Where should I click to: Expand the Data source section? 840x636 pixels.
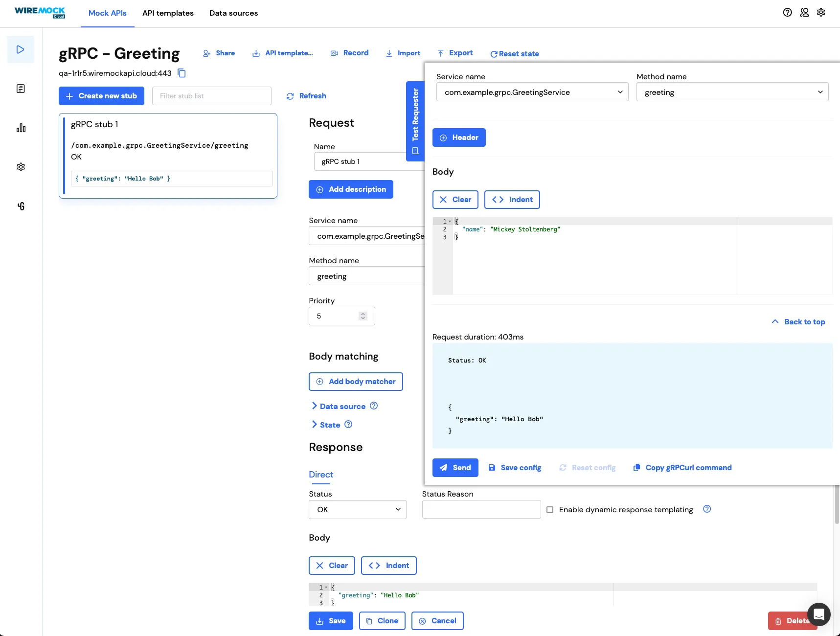(339, 406)
